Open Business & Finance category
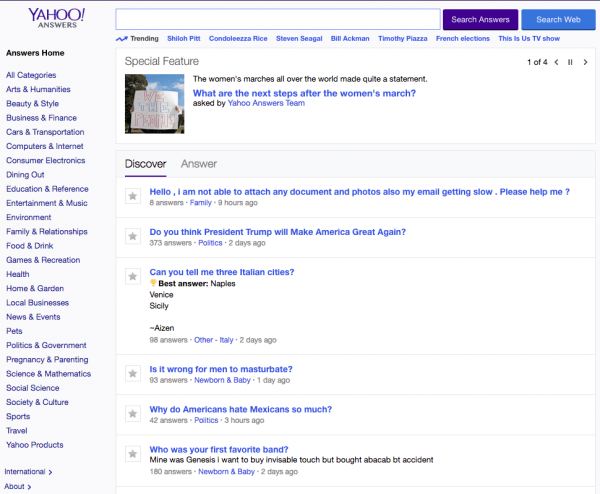This screenshot has height=494, width=600. (x=41, y=118)
